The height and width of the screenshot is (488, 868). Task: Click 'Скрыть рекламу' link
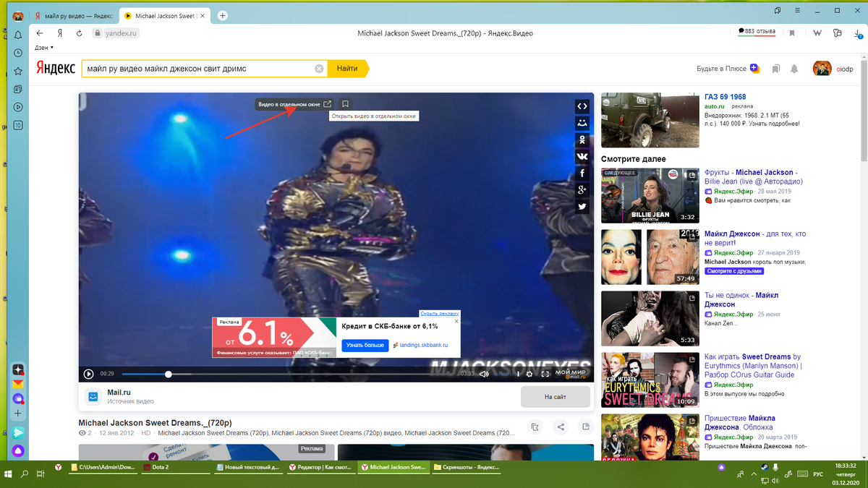click(439, 314)
